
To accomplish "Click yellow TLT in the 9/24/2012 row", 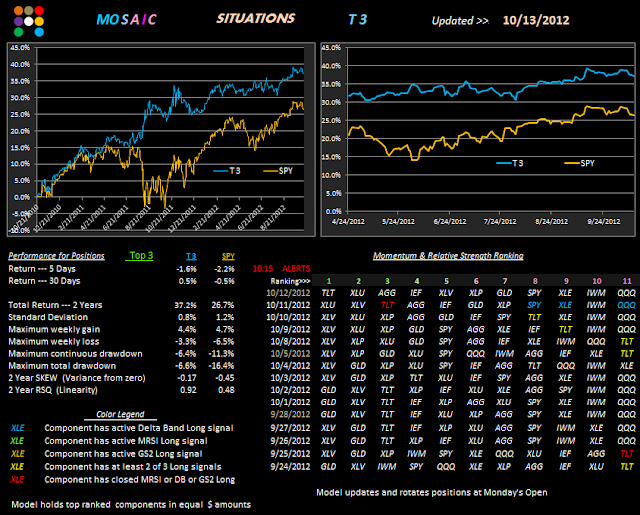I will pos(627,466).
